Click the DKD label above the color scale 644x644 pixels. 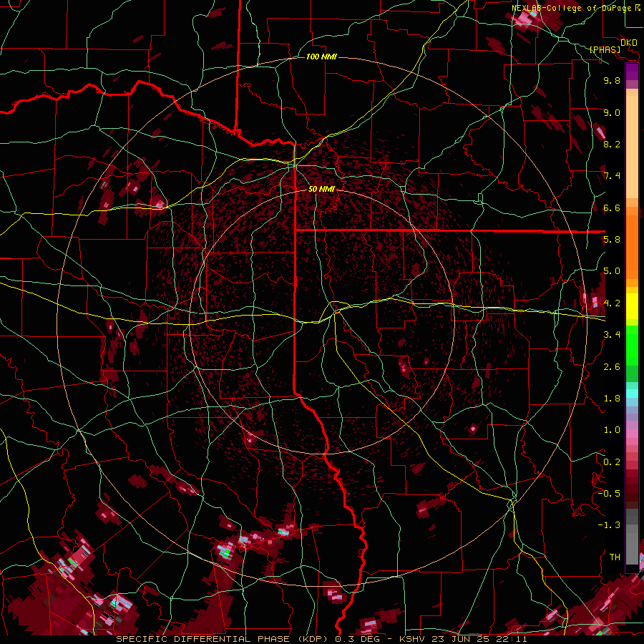629,42
